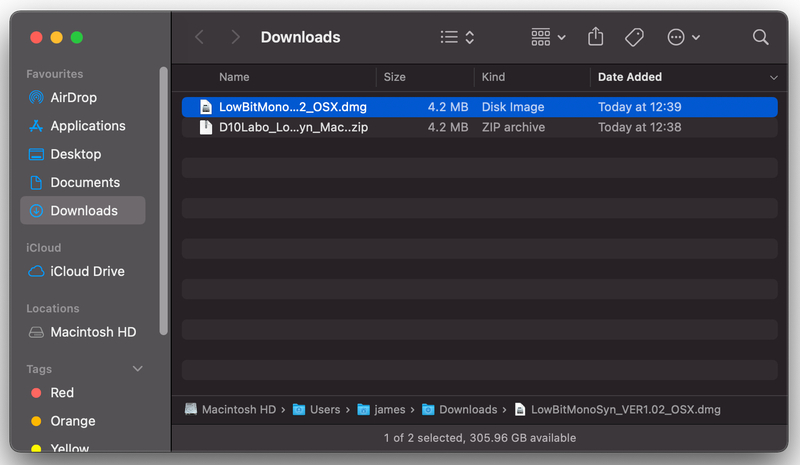Click Macintosh HD in the path bar

(230, 409)
